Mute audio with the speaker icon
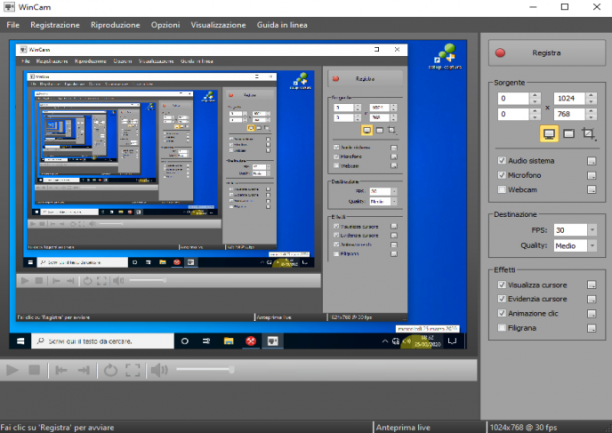This screenshot has height=433, width=612. [159, 370]
